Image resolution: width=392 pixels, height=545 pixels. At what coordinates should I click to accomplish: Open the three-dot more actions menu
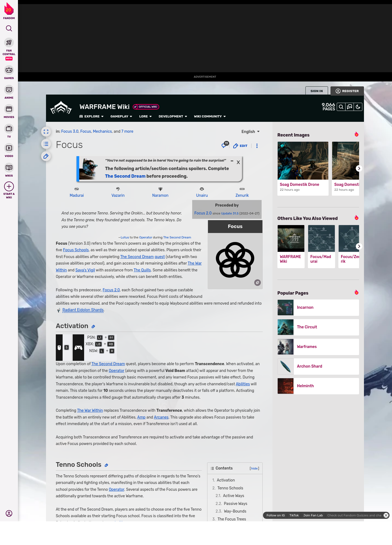pos(257,146)
